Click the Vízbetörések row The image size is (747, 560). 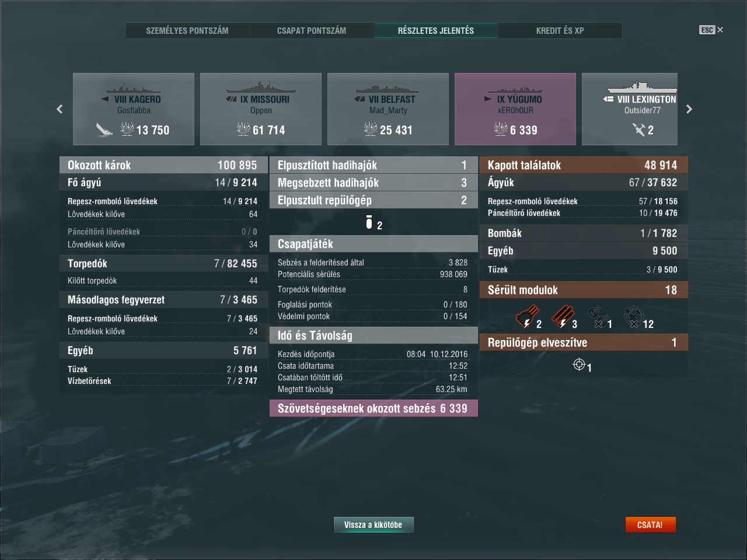162,381
